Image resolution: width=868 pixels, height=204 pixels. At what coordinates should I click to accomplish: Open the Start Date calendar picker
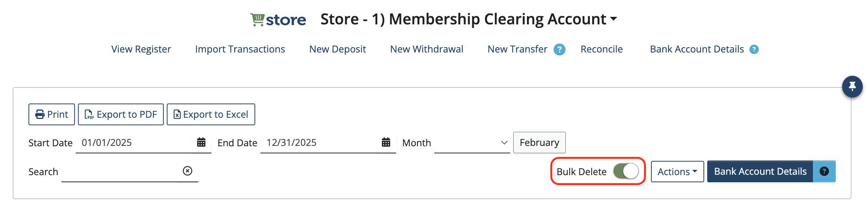[201, 142]
